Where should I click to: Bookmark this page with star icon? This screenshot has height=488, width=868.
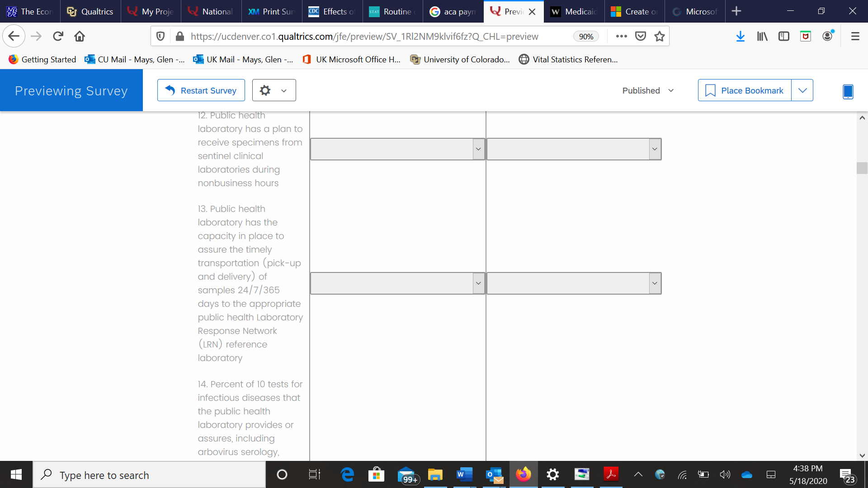tap(660, 36)
